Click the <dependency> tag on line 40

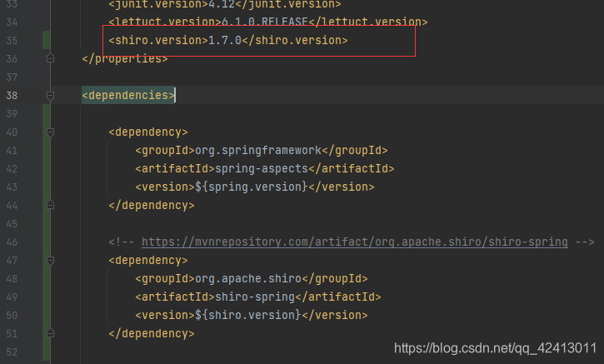click(x=148, y=132)
